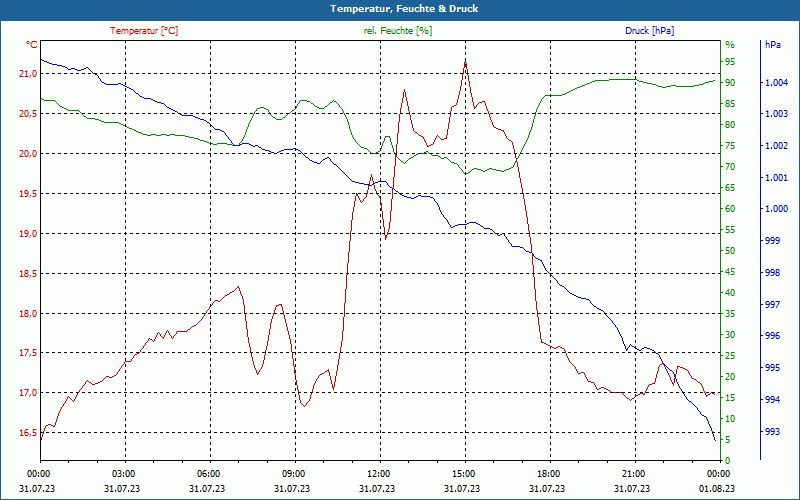
Task: Click the 18,0 temperature axis value
Action: pos(28,313)
